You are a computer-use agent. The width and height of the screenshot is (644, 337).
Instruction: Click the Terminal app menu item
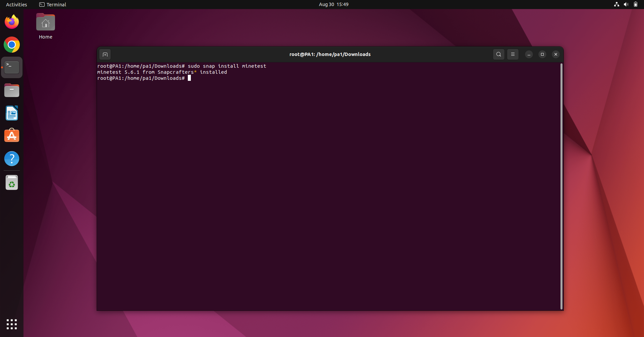53,4
